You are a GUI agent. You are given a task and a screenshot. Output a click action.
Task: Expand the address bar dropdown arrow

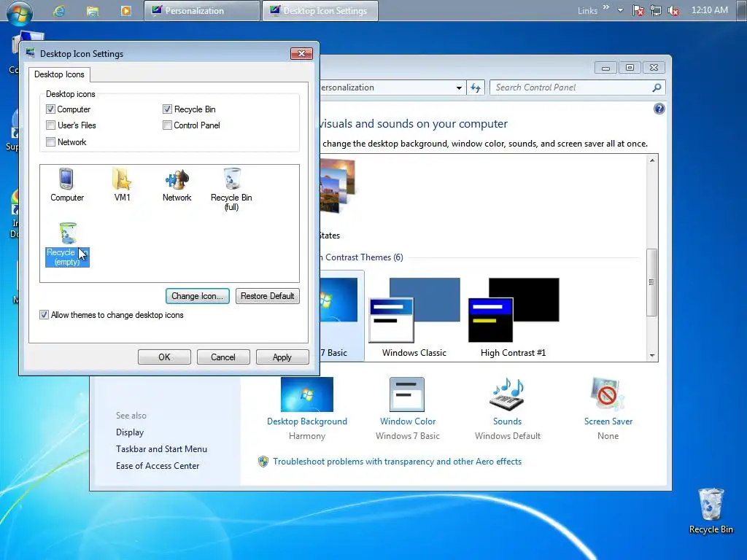pyautogui.click(x=459, y=87)
